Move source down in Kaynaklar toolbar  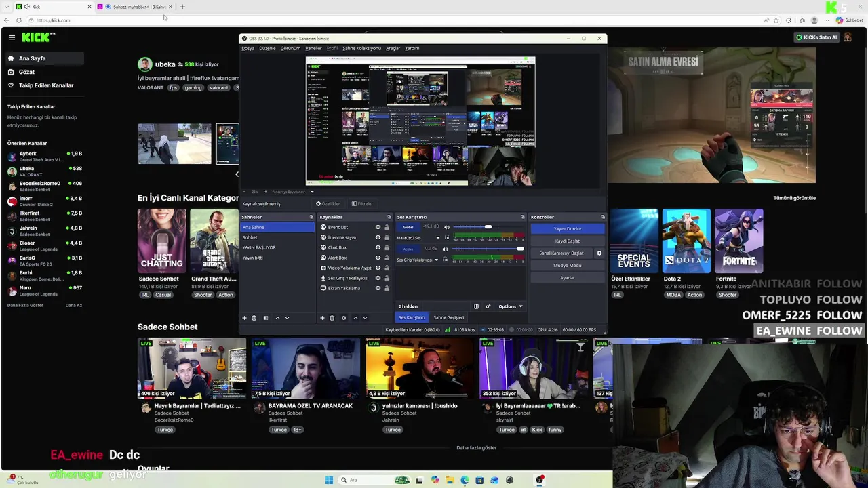pos(365,318)
